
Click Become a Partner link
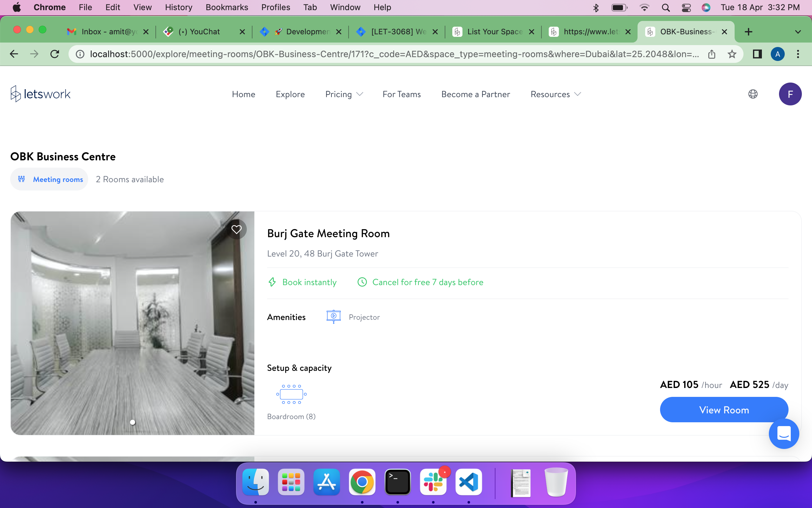(x=475, y=94)
